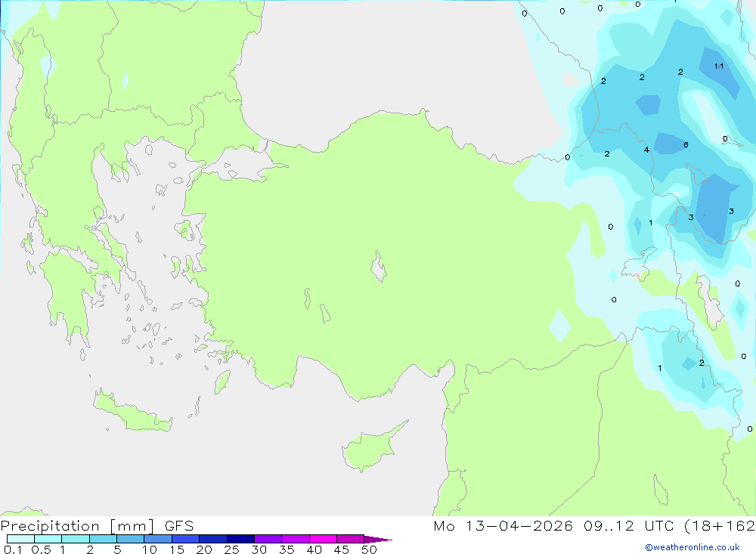Click the 30–35 mm legend color swatch
Image resolution: width=756 pixels, height=554 pixels.
coord(268,539)
